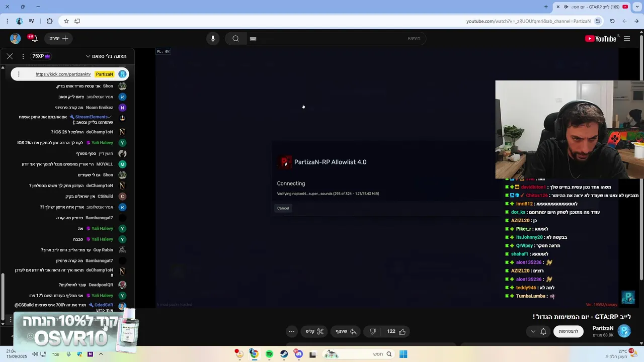Open PartizaN channel avatar
644x362 pixels.
[624, 331]
